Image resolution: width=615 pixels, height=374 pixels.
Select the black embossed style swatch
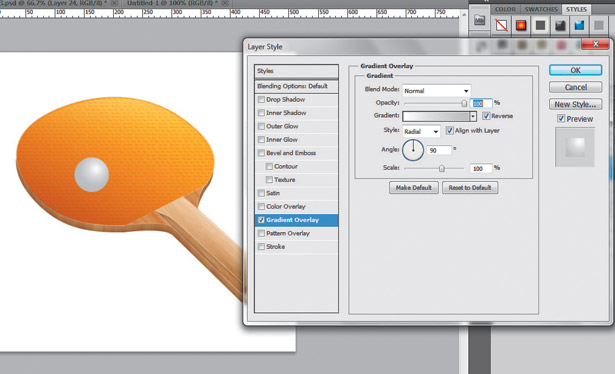coord(560,26)
